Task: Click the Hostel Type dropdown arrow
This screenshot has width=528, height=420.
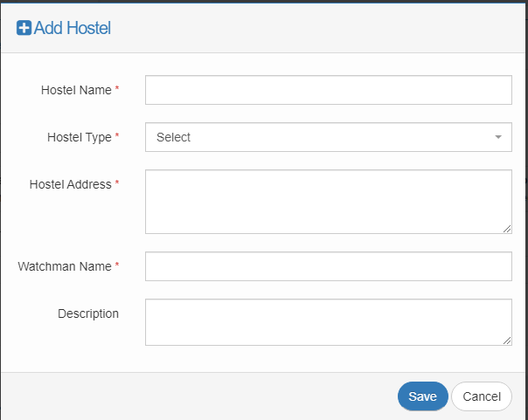Action: point(498,137)
